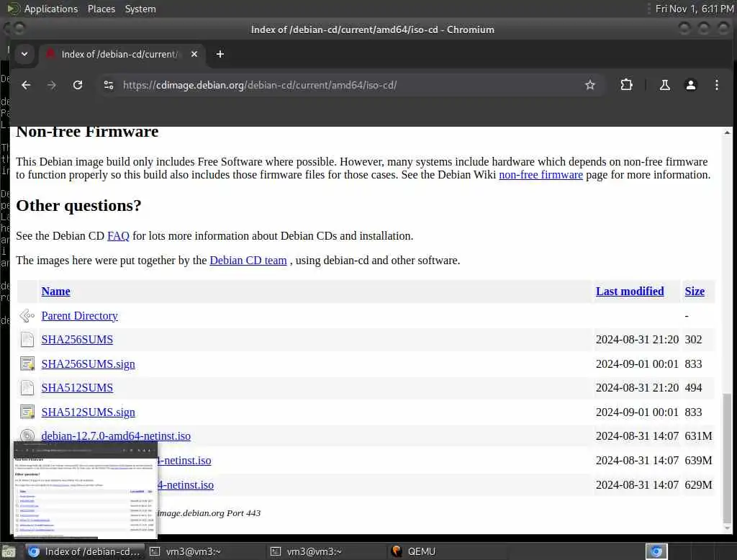Sort listing by Size column

coord(695,292)
